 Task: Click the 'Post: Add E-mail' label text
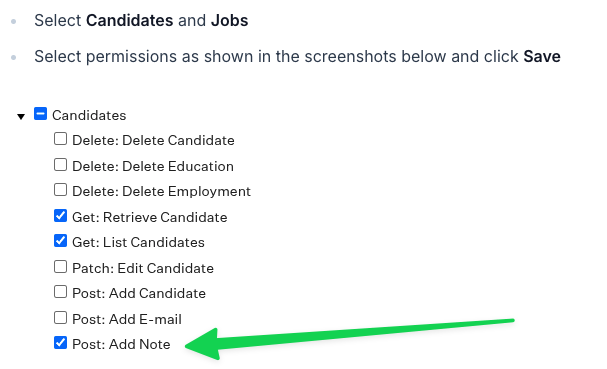click(x=127, y=319)
